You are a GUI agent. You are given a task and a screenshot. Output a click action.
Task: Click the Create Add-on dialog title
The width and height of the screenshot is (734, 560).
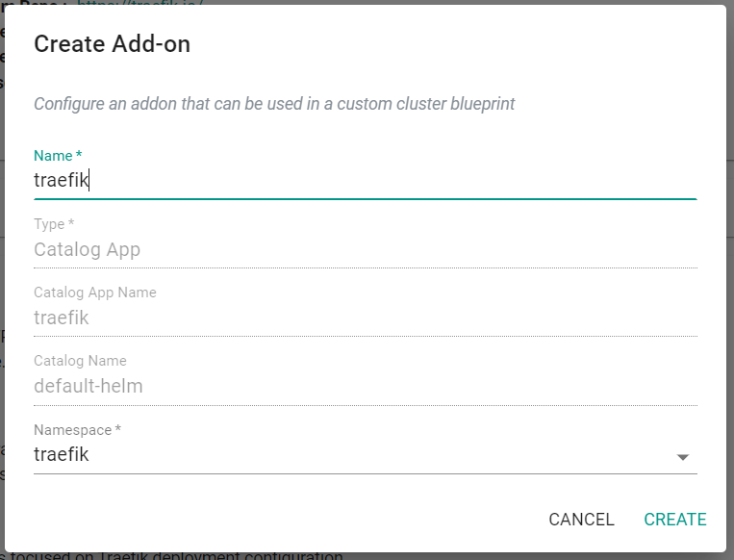(112, 44)
